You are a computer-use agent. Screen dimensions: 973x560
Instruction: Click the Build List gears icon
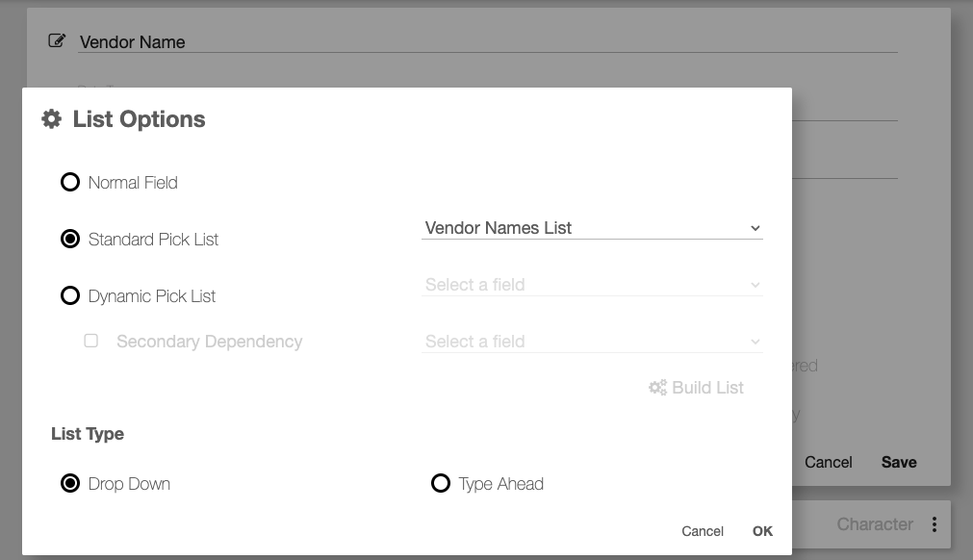(x=658, y=388)
